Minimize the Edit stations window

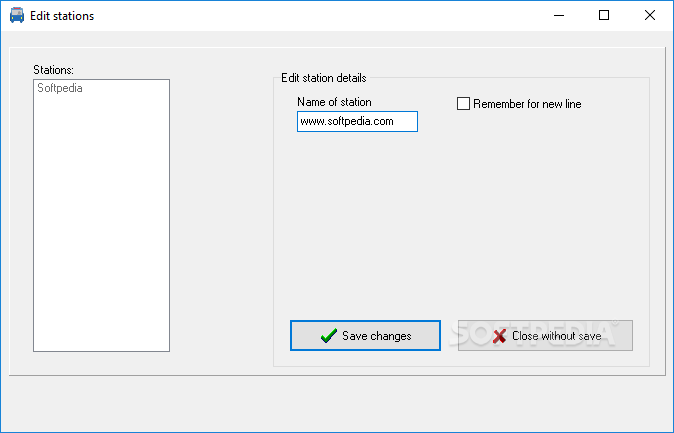pos(559,15)
